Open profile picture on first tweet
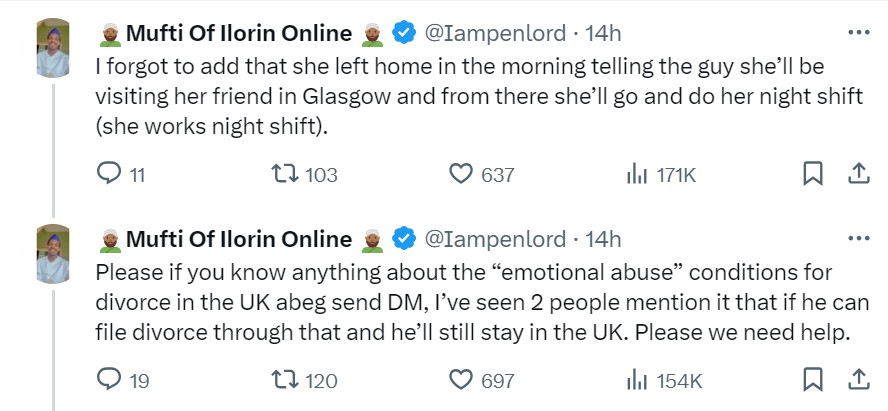 52,48
